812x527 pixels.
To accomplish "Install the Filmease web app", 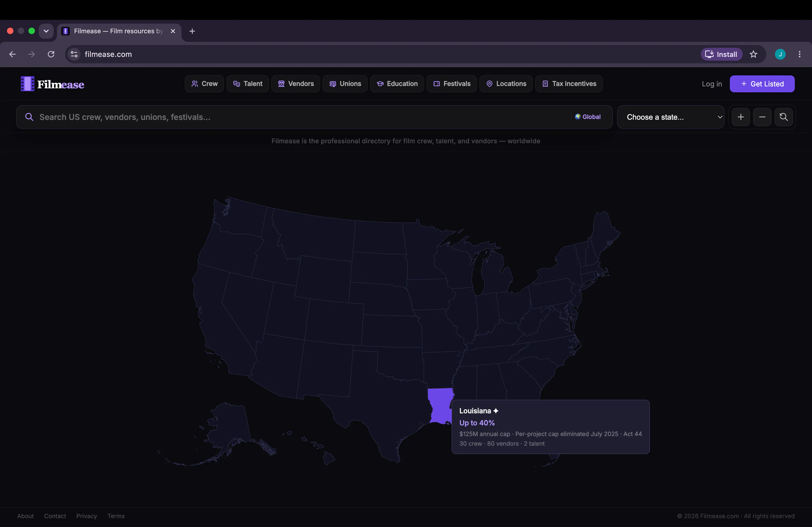I will click(x=721, y=54).
